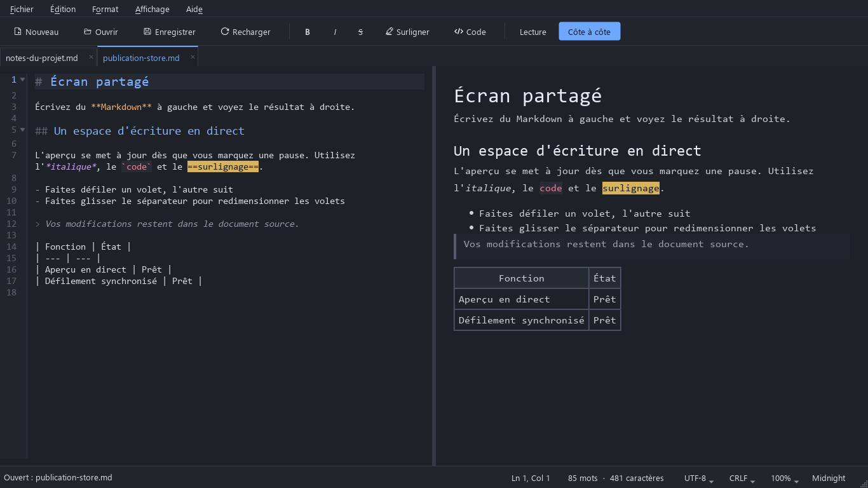The image size is (868, 488).
Task: Switch to Lecture reading mode
Action: (x=533, y=32)
